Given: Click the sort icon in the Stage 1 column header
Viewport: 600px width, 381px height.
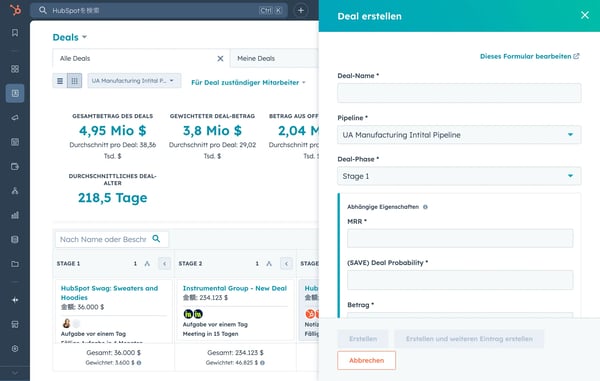Looking at the screenshot, I should coord(147,264).
